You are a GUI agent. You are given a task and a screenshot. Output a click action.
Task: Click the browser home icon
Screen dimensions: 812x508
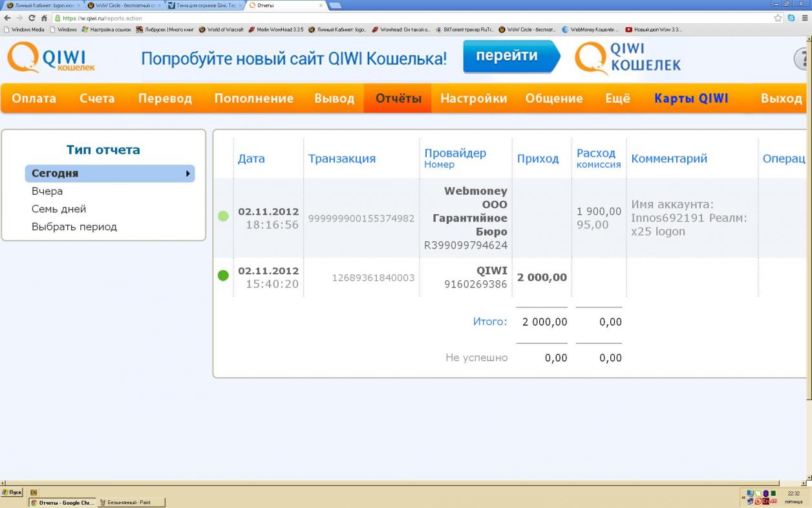pos(44,18)
